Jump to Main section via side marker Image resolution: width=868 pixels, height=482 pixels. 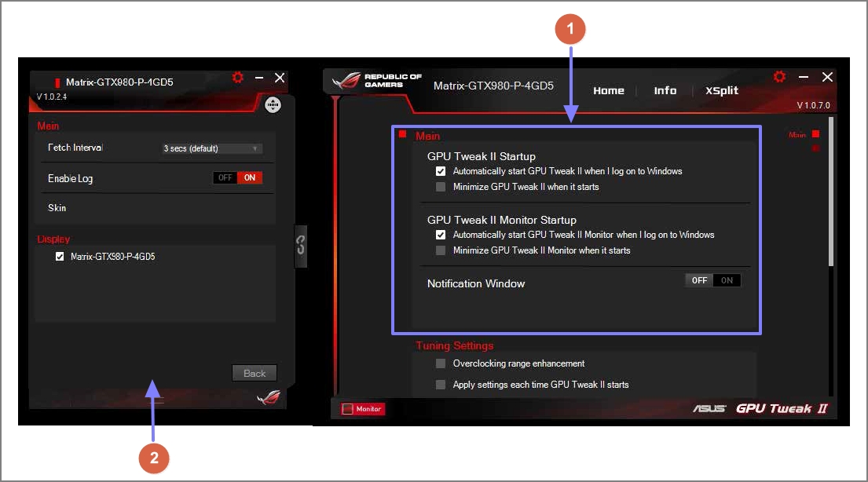(815, 134)
